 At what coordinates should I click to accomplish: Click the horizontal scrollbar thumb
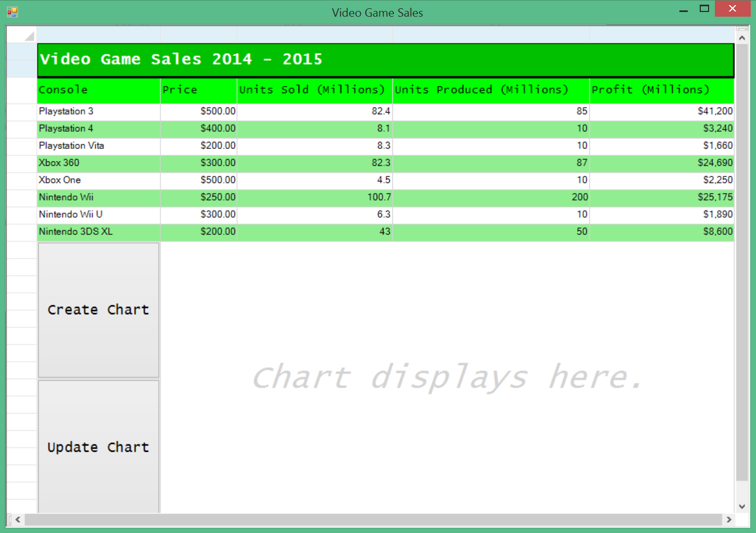(x=373, y=519)
